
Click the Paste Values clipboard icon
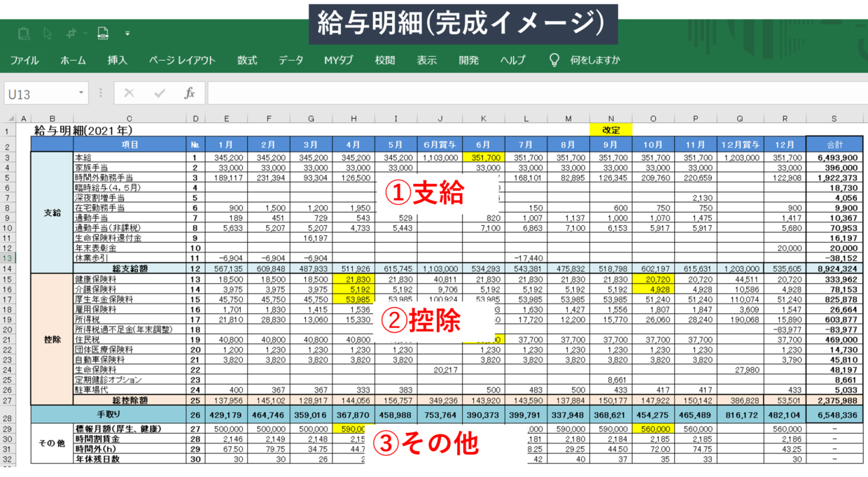24,33
